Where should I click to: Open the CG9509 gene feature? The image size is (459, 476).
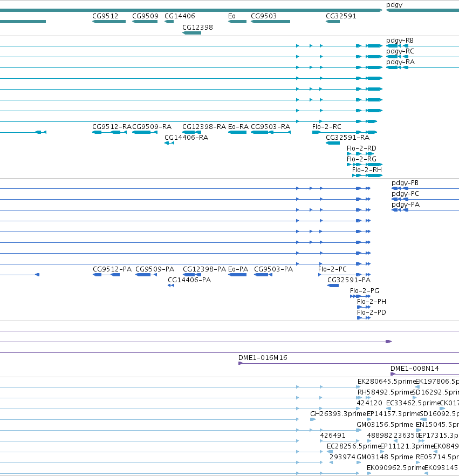pyautogui.click(x=145, y=22)
